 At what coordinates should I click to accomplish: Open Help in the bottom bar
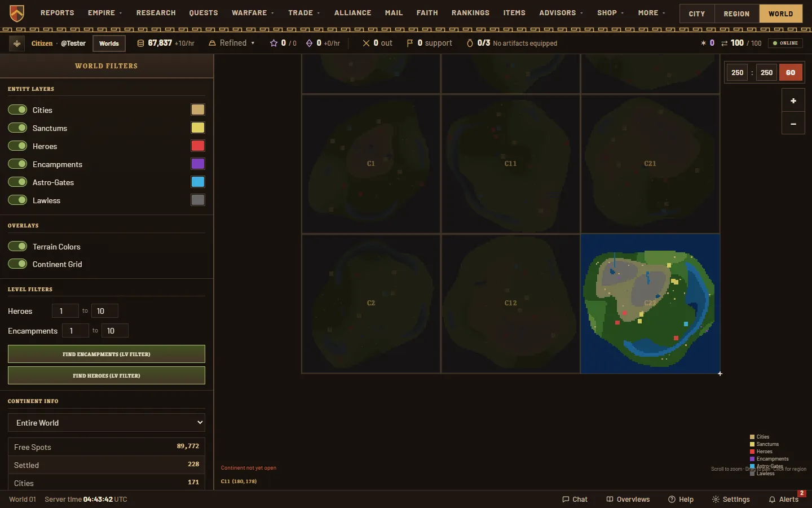pos(681,500)
